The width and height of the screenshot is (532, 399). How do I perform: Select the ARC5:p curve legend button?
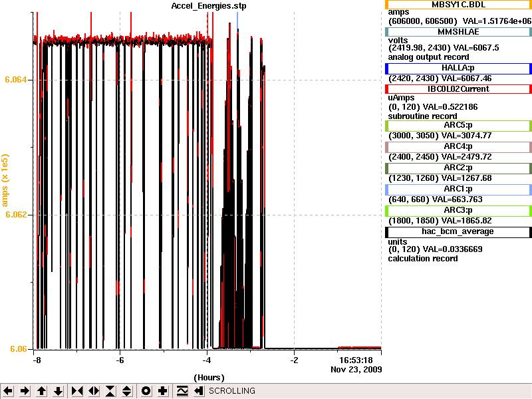click(458, 126)
